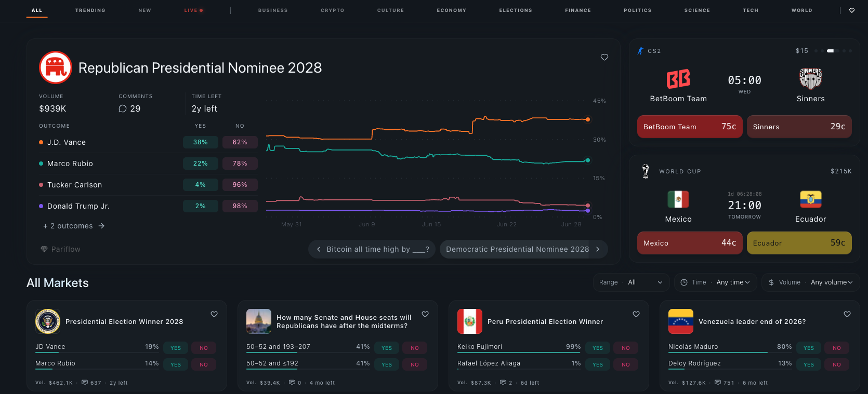Viewport: 868px width, 394px height.
Task: Open the Range All dropdown
Action: pyautogui.click(x=631, y=282)
